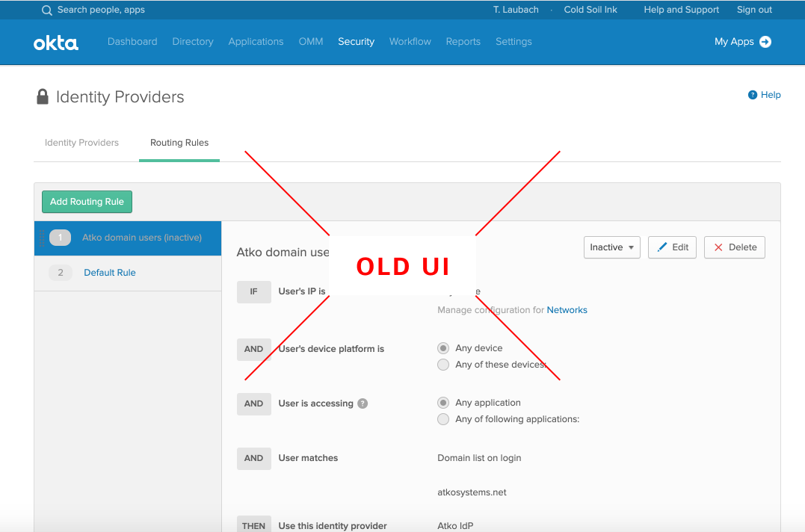Click the tooltip icon next to User is accessing

point(362,403)
